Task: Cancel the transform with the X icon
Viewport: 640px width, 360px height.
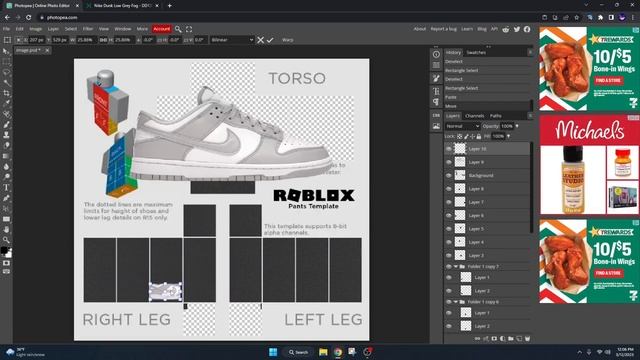Action: [260, 40]
